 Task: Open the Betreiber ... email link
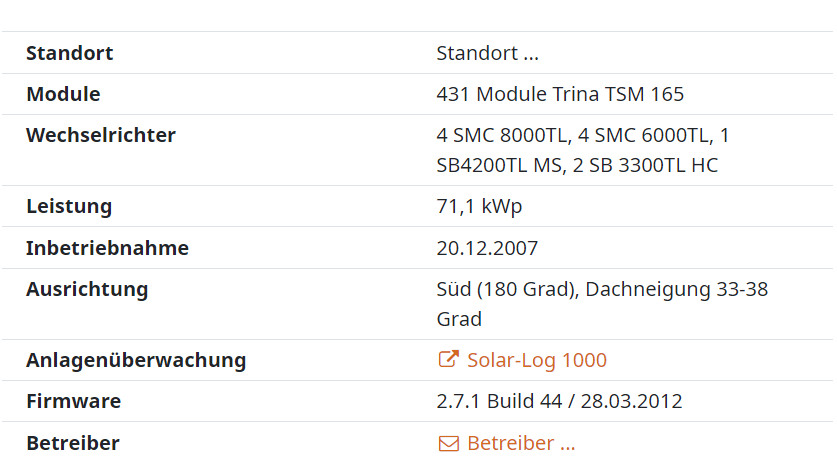(x=521, y=443)
